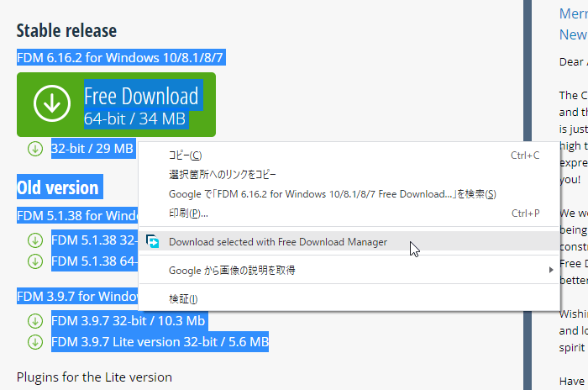Click the Plugins for the Lite version text
Viewport: 588px width, 390px height.
94,377
